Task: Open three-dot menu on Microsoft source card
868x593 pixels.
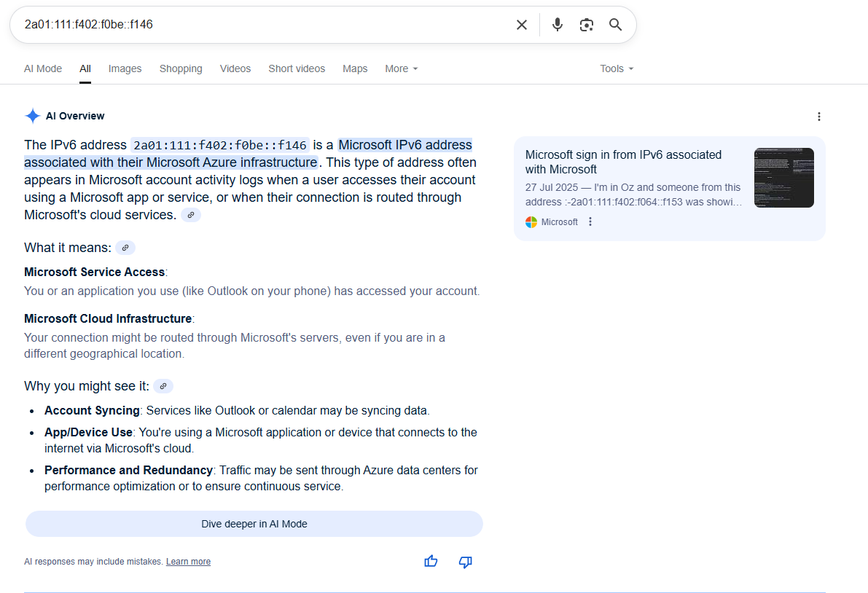Action: [x=590, y=221]
